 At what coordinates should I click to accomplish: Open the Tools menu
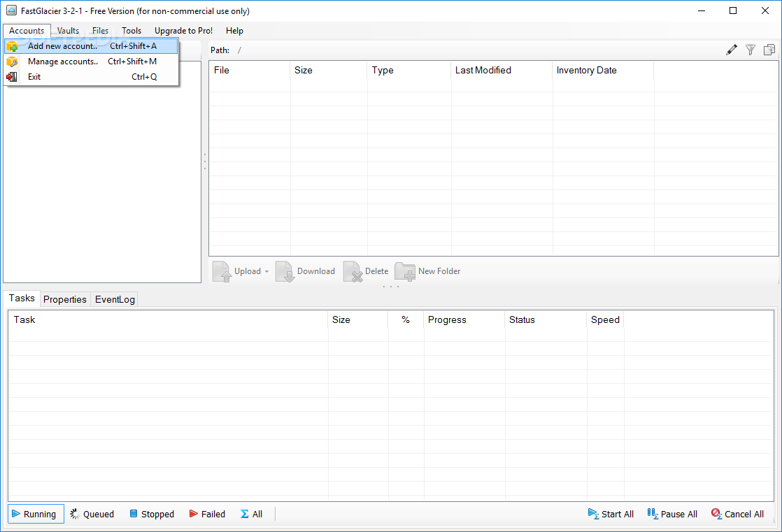[131, 31]
